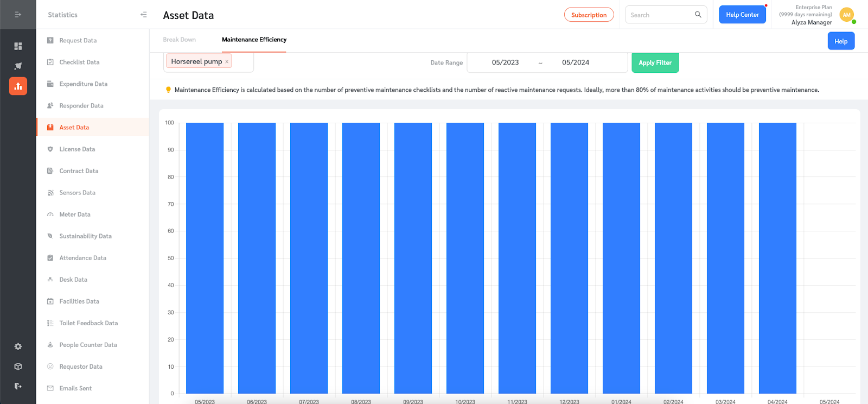Click the logout icon at bottom left
This screenshot has height=404, width=868.
tap(18, 386)
